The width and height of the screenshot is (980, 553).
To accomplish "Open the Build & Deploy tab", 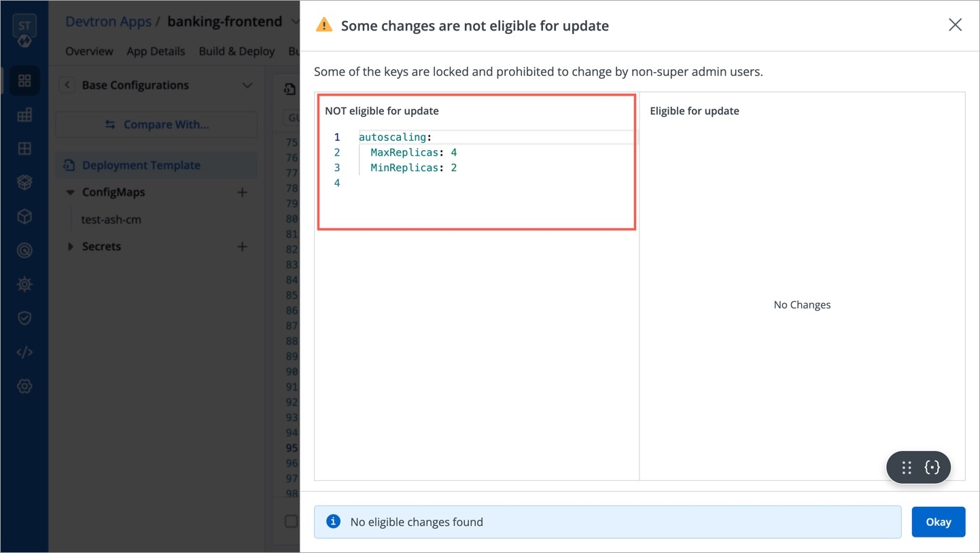I will (x=237, y=51).
